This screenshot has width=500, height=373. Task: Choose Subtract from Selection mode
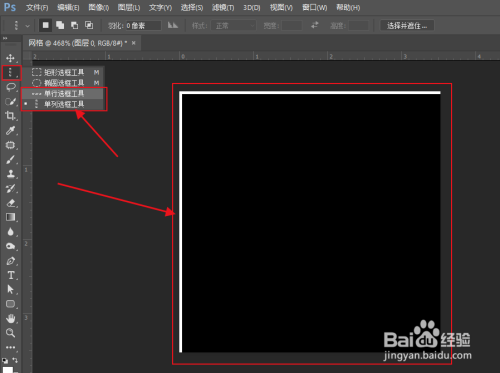(75, 25)
